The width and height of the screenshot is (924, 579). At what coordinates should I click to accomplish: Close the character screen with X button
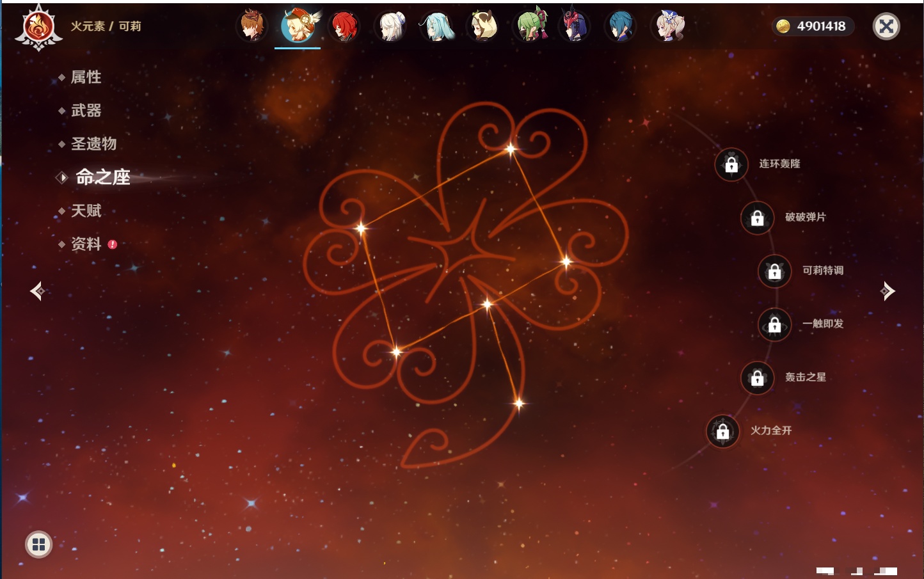click(887, 26)
